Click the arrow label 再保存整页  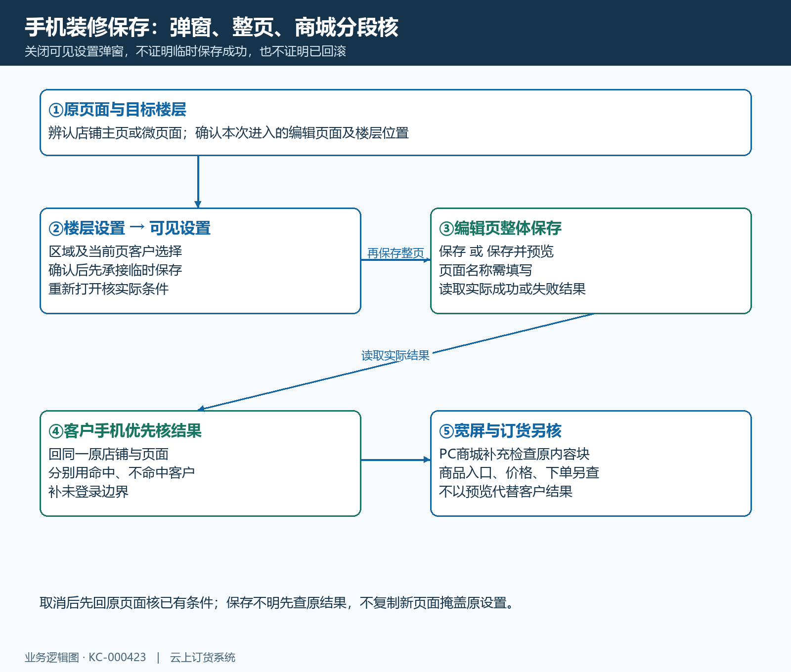395,253
